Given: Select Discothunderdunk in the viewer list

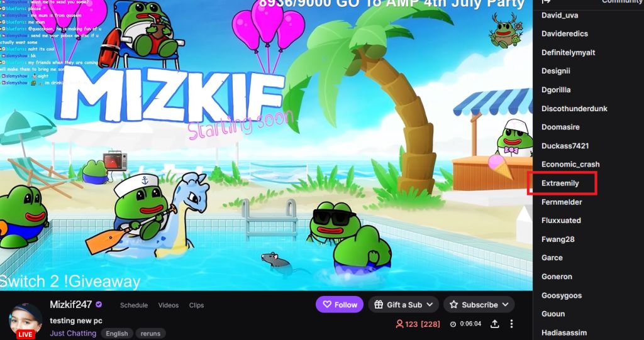Looking at the screenshot, I should [x=574, y=108].
